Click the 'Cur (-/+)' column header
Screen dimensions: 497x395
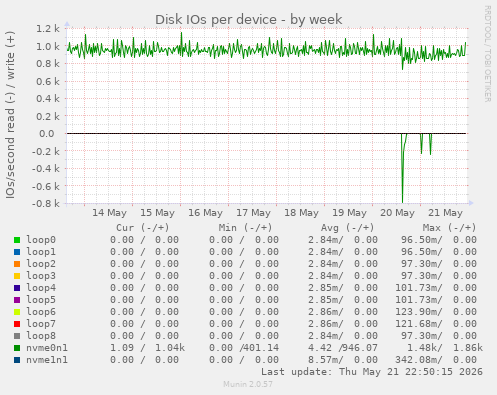[143, 228]
